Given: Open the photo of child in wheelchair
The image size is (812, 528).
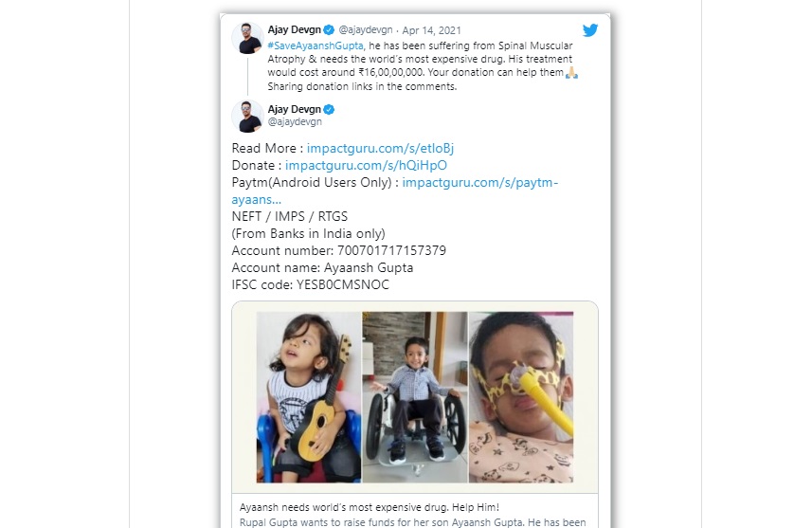Looking at the screenshot, I should click(x=415, y=384).
